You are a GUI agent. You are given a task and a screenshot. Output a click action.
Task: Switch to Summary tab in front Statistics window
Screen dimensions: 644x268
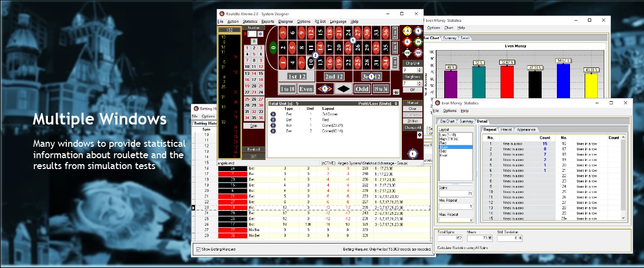point(466,121)
